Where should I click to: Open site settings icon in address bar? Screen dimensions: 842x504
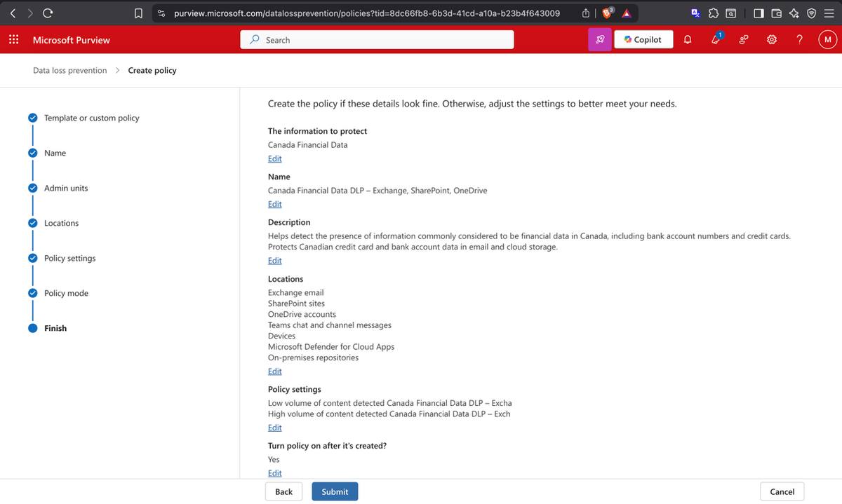(161, 13)
